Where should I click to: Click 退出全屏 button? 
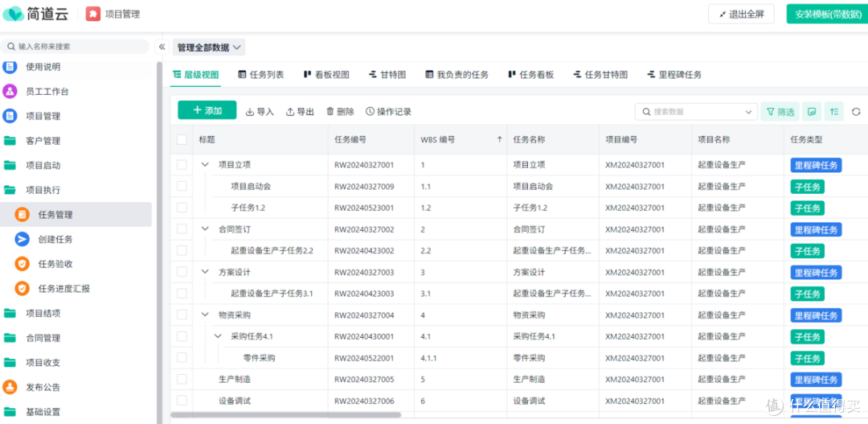[741, 14]
